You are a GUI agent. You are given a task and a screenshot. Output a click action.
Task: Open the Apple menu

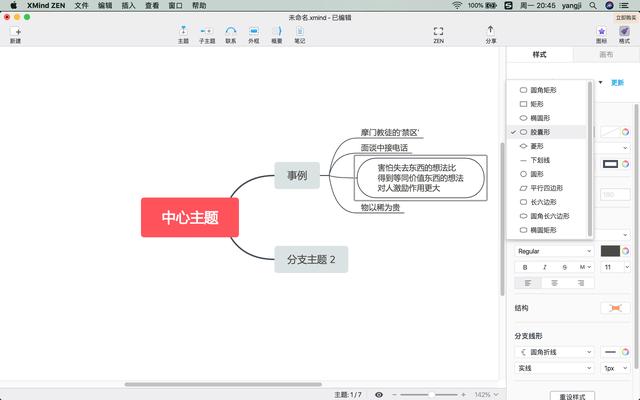click(13, 5)
